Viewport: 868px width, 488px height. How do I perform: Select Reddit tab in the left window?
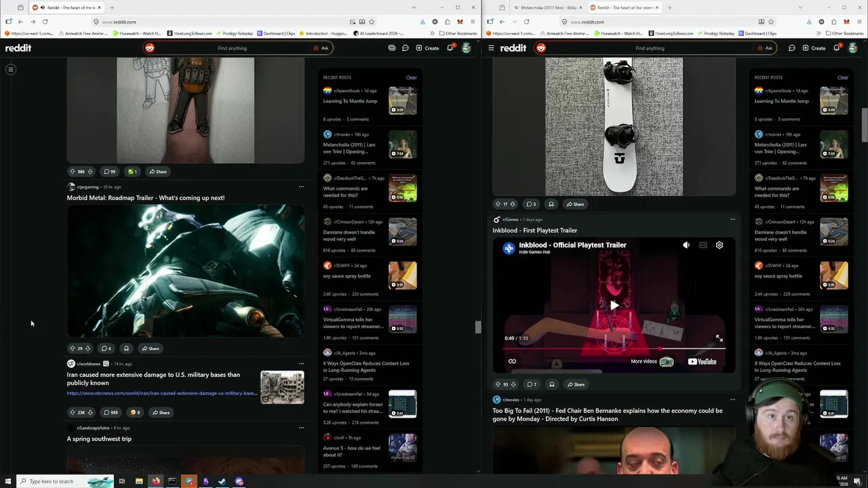coord(66,7)
